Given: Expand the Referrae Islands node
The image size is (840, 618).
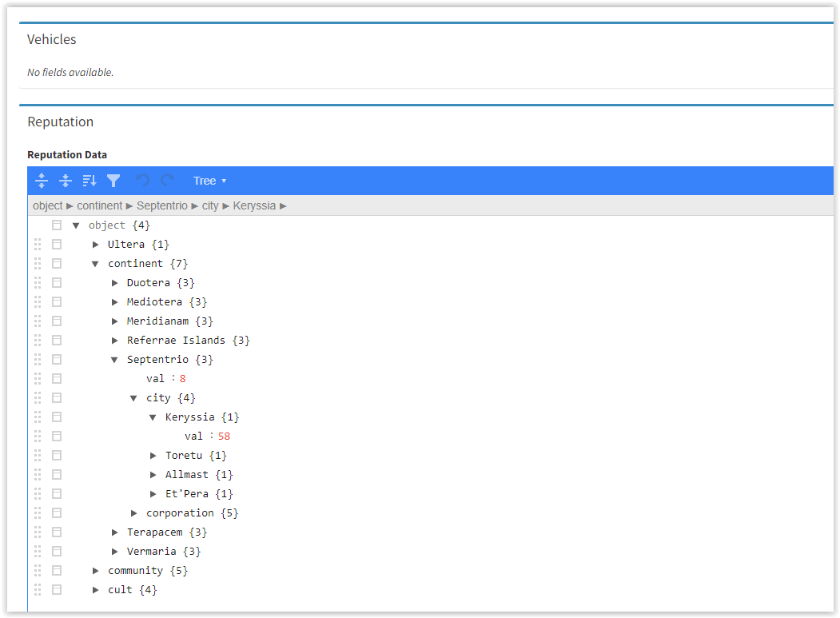Looking at the screenshot, I should click(x=114, y=341).
